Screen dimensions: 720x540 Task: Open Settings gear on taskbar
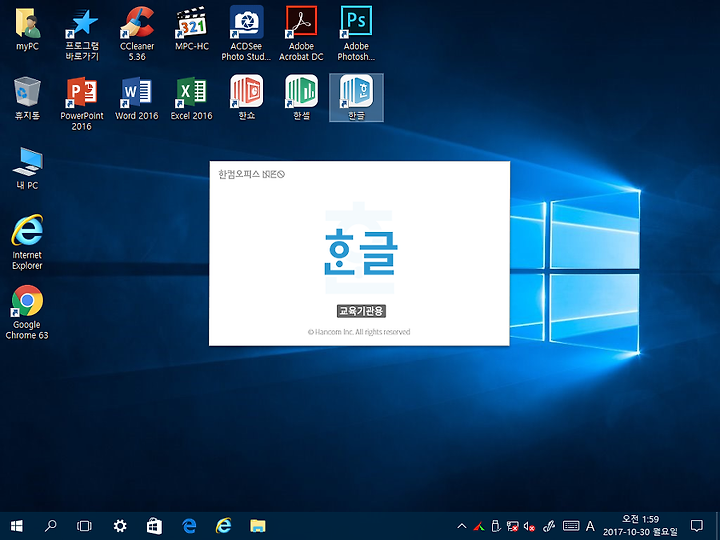pyautogui.click(x=120, y=526)
